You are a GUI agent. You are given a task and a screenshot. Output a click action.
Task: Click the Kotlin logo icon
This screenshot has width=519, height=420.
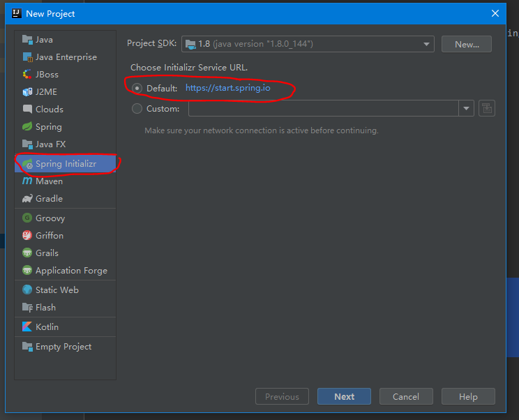click(x=27, y=327)
